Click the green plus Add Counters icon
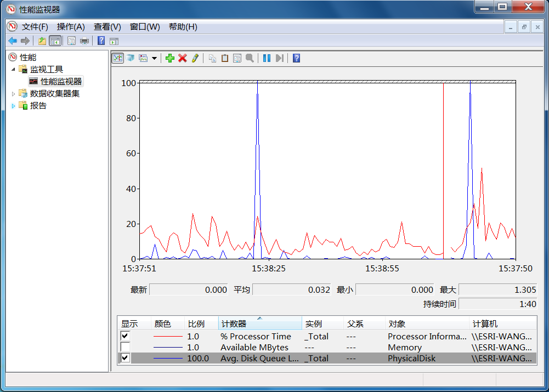The width and height of the screenshot is (549, 392). (170, 58)
